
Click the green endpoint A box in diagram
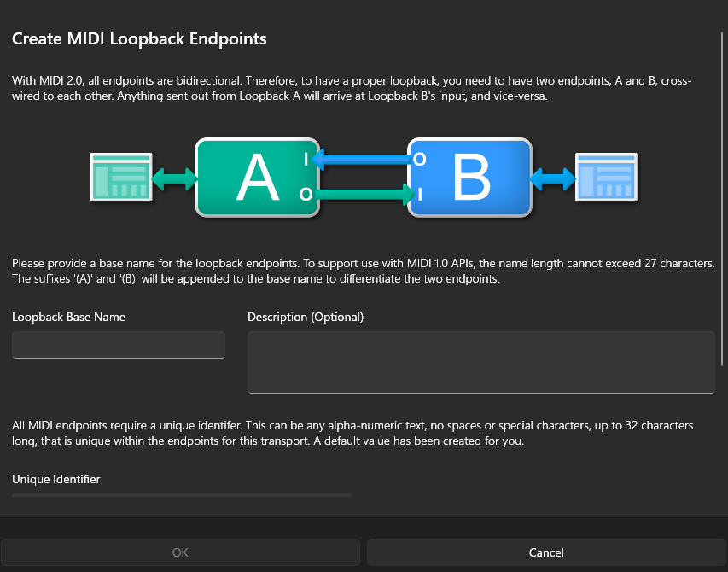click(257, 178)
